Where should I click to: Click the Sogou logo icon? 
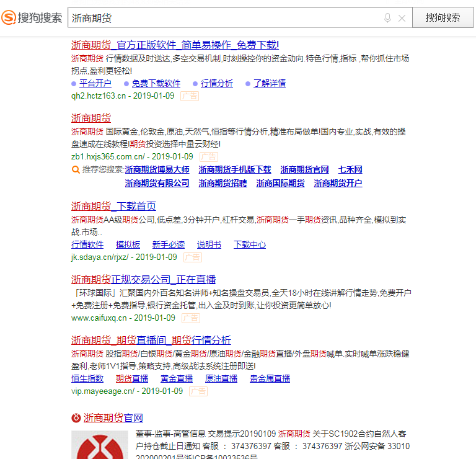pyautogui.click(x=9, y=17)
